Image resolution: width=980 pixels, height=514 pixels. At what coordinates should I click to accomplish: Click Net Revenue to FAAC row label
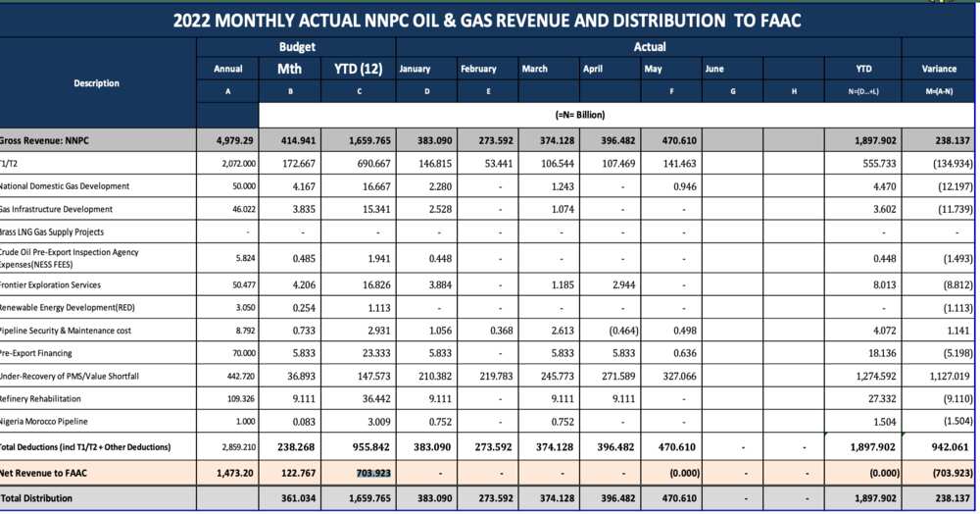click(x=43, y=474)
